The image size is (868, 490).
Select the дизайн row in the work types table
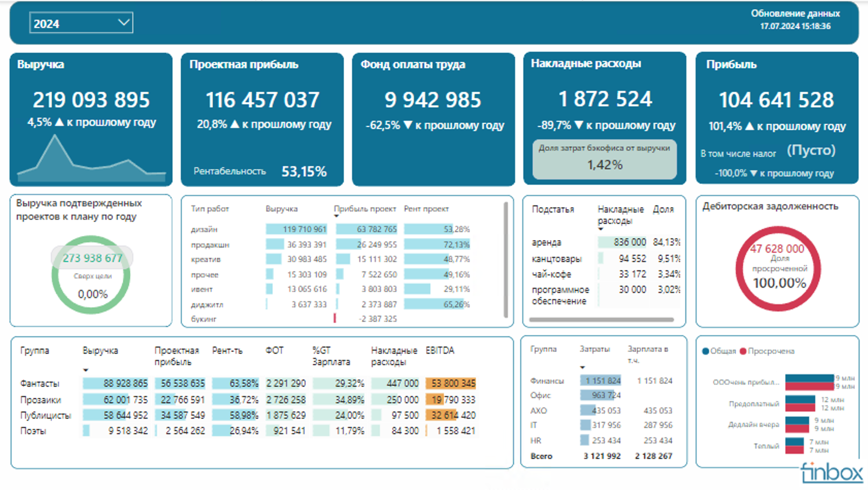tap(330, 229)
